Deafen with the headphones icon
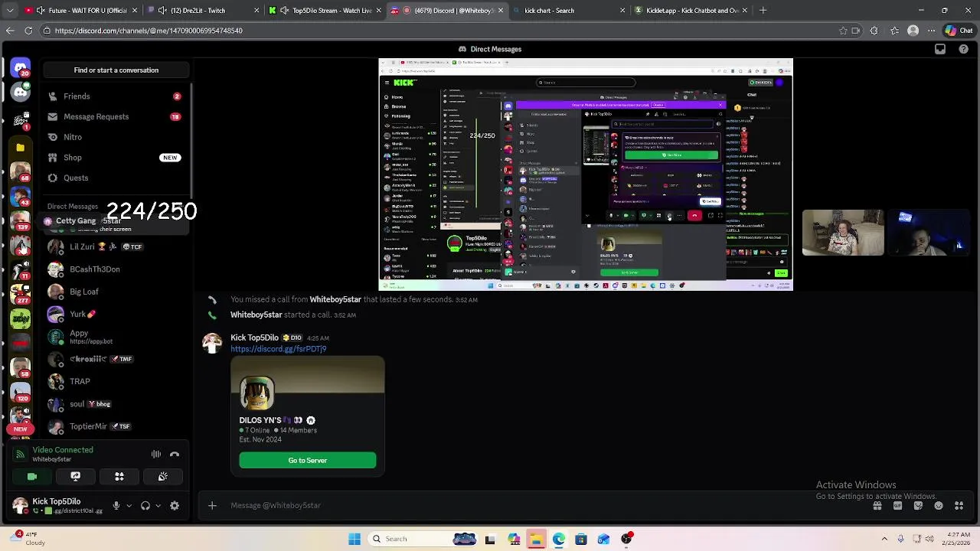 [x=145, y=505]
